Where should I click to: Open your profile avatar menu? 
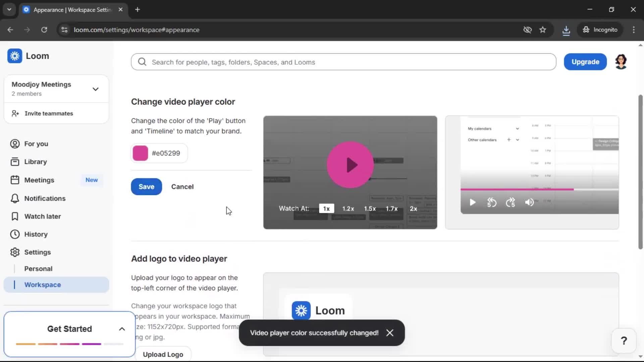[x=621, y=62]
